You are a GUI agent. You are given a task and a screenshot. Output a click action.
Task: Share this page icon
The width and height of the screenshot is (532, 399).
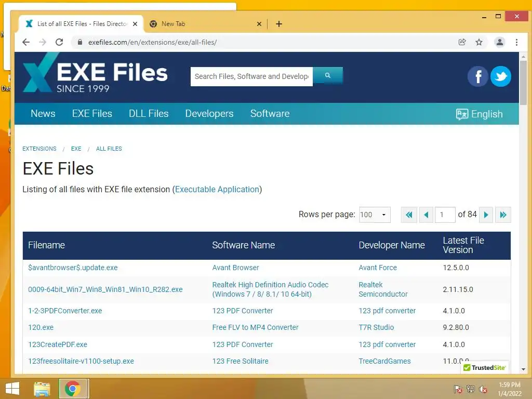click(x=462, y=42)
